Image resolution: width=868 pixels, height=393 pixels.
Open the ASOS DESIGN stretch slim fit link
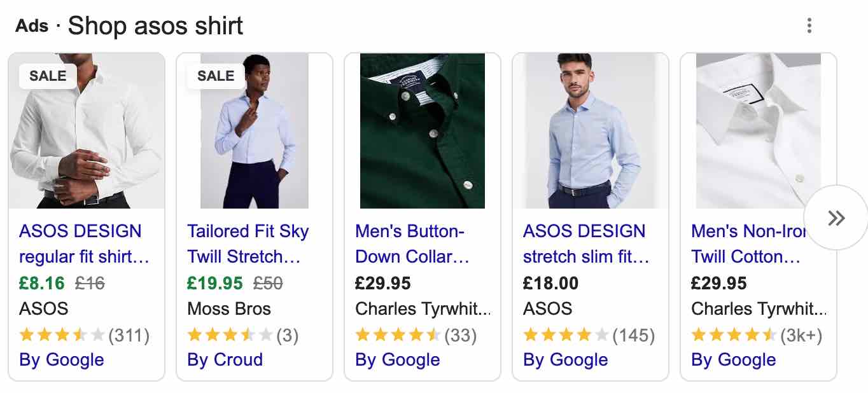(585, 244)
